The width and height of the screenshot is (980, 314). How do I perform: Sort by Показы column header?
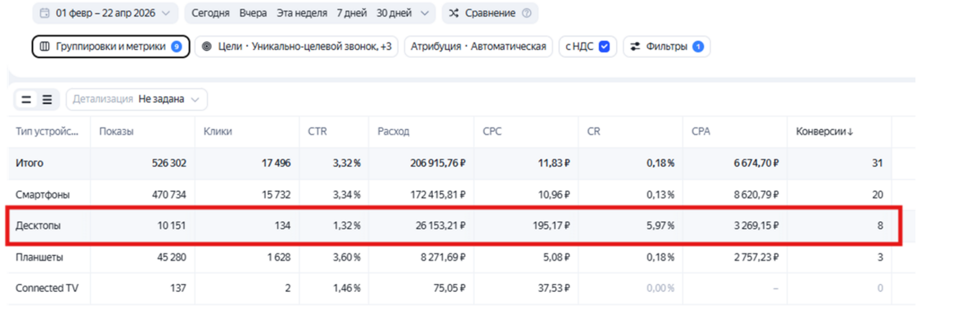point(116,131)
